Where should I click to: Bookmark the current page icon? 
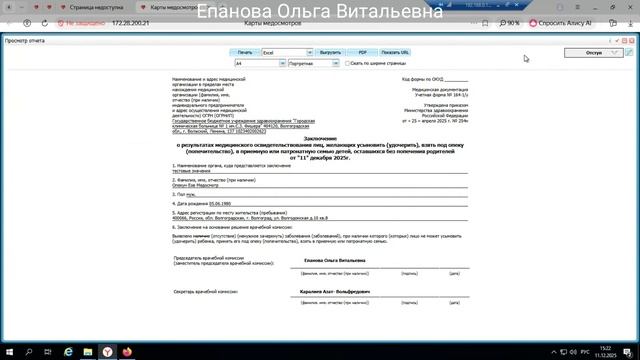click(485, 23)
